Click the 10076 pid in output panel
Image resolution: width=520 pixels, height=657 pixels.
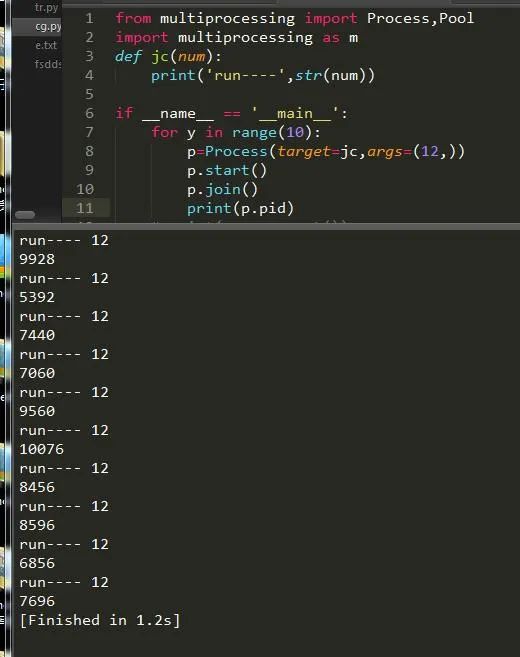coord(41,449)
